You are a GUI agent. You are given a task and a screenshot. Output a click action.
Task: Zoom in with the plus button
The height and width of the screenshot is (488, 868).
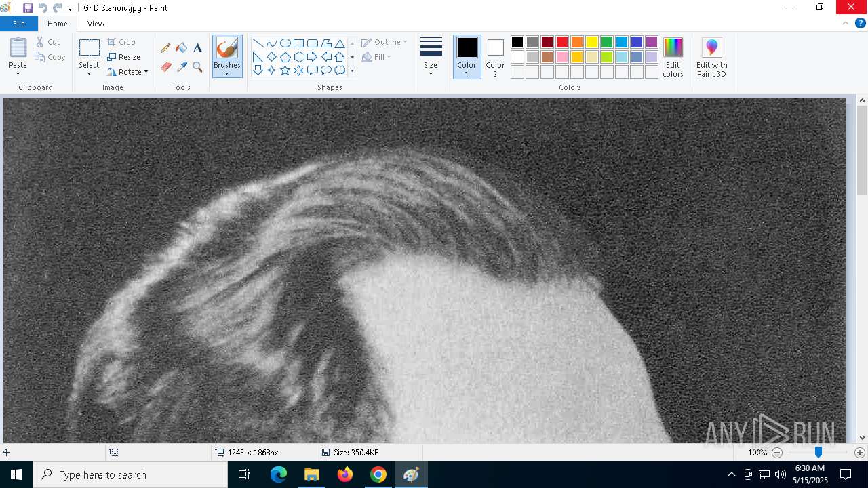pos(859,452)
